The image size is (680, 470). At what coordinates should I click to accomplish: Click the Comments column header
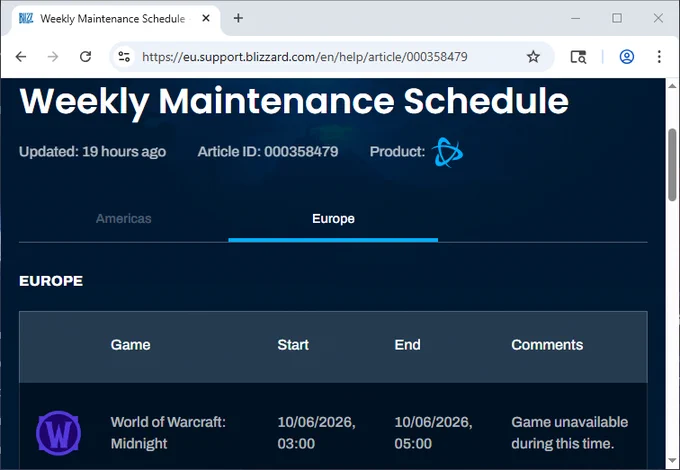tap(547, 345)
